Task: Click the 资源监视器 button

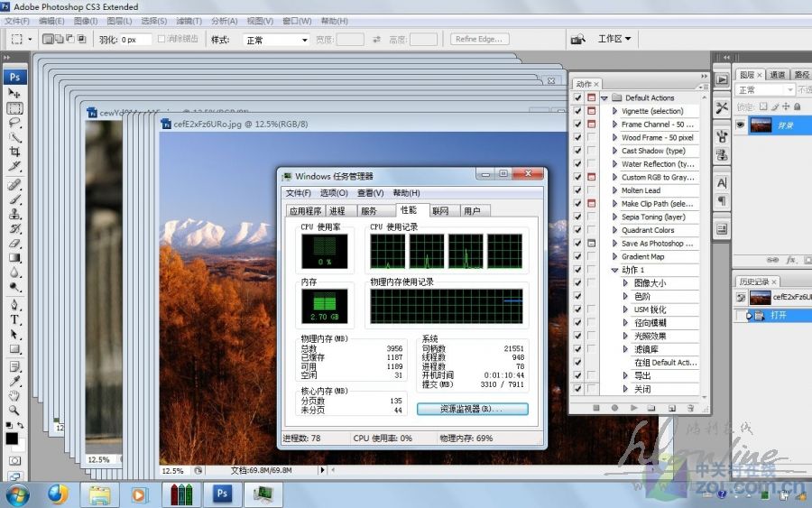Action: pyautogui.click(x=472, y=409)
